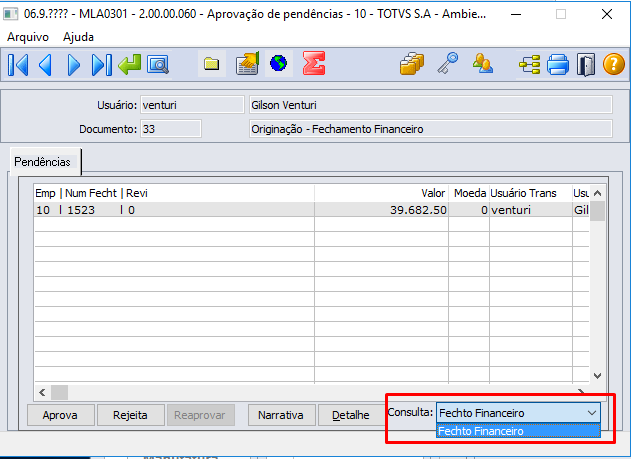Screen dimensions: 631x459
Task: Click the Originação - Fechamento Financeiro field
Action: pyautogui.click(x=431, y=129)
